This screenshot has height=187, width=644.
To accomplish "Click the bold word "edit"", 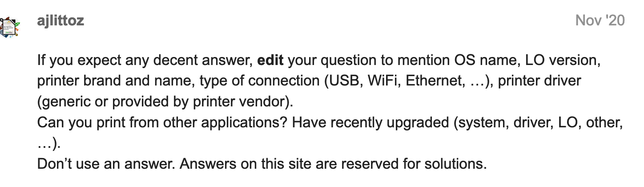I will [270, 61].
